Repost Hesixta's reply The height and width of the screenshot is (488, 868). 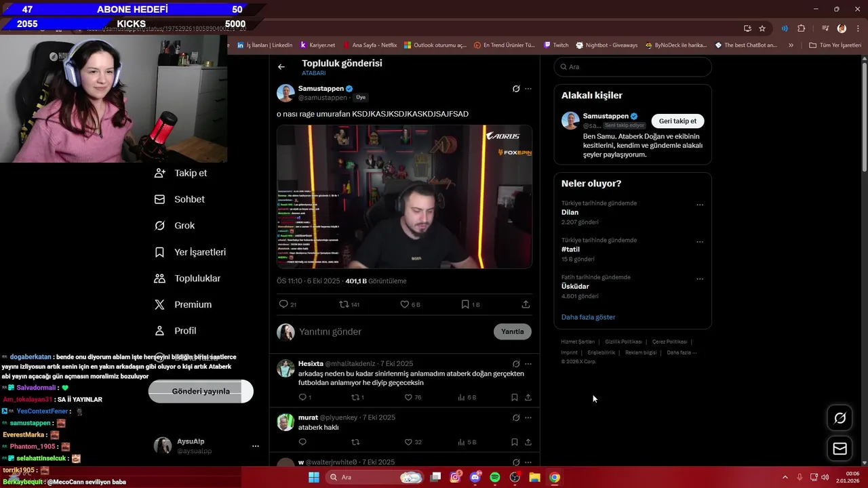(x=355, y=397)
